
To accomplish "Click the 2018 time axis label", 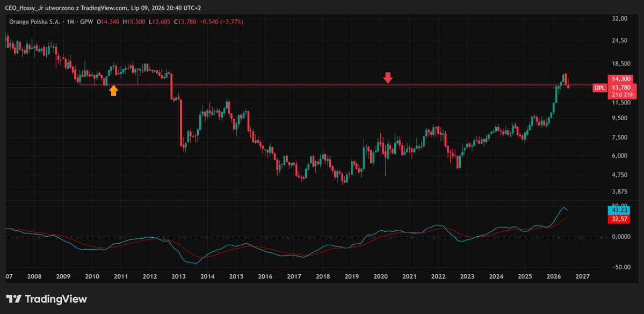I will click(x=323, y=276).
